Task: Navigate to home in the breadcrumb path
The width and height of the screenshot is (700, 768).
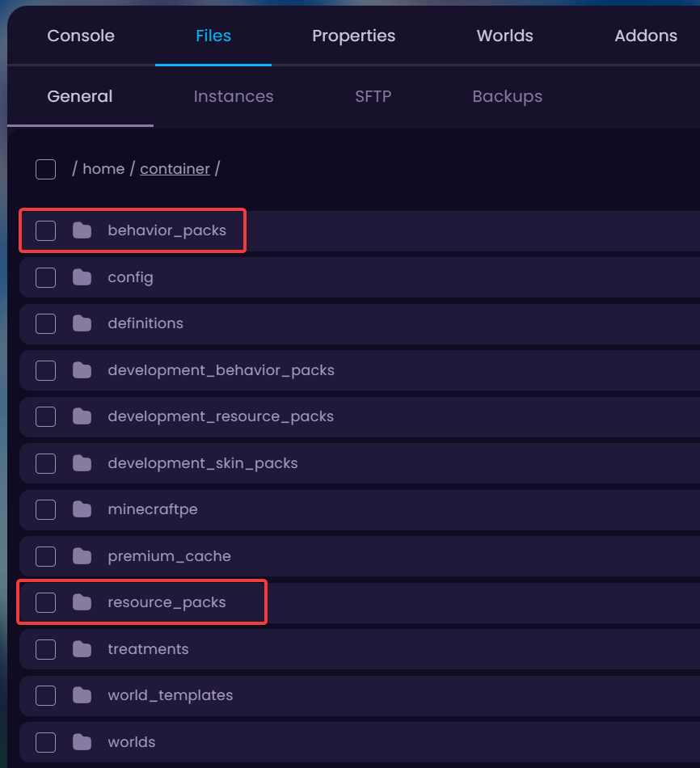Action: click(103, 169)
